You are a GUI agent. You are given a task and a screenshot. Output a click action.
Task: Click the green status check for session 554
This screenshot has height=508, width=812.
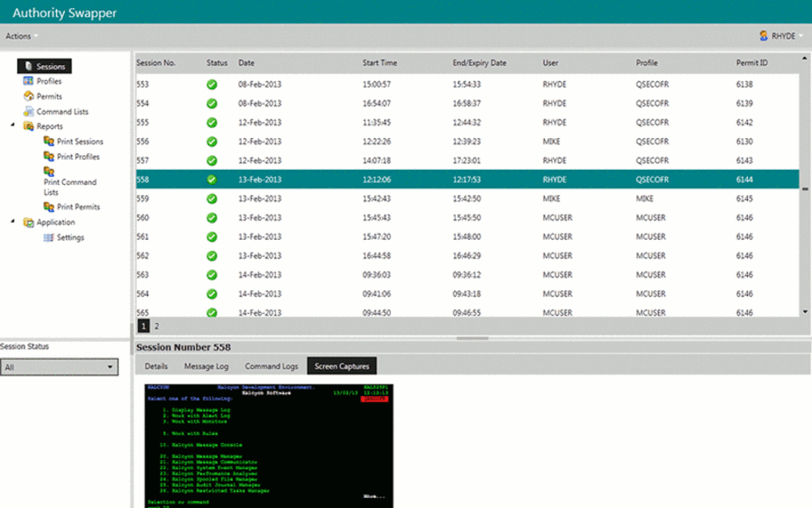coord(212,104)
